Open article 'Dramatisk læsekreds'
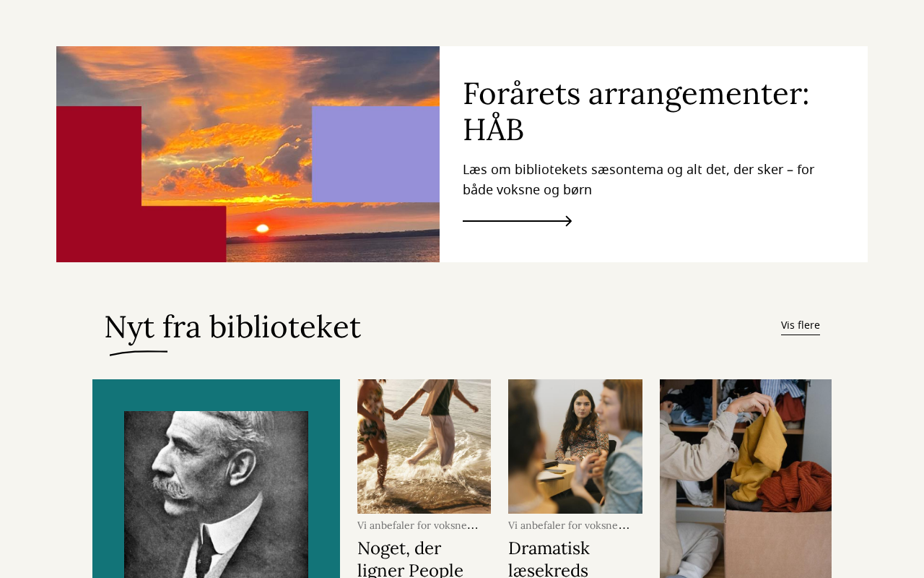The height and width of the screenshot is (578, 924). pos(549,558)
